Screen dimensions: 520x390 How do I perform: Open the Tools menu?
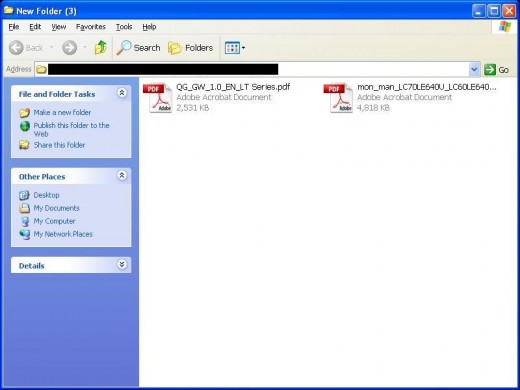tap(124, 27)
